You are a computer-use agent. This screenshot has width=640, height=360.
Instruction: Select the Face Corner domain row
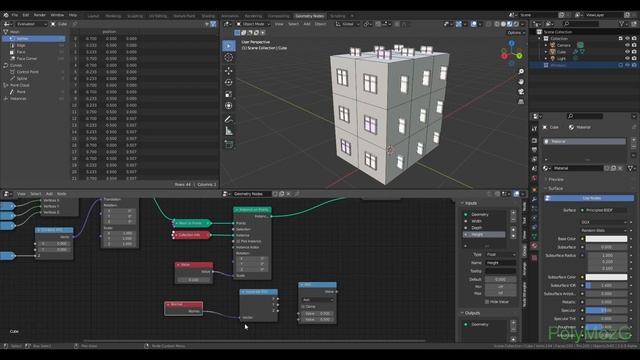tap(33, 59)
